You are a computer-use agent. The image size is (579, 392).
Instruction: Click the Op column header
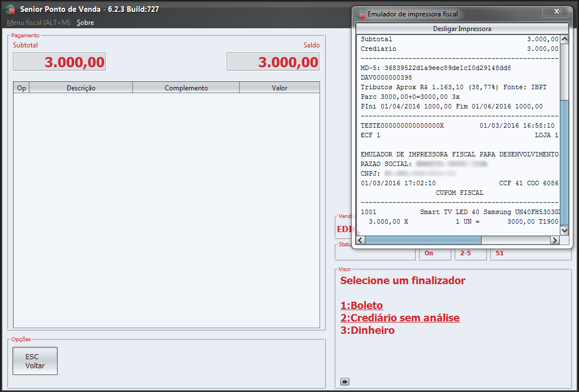coord(21,88)
